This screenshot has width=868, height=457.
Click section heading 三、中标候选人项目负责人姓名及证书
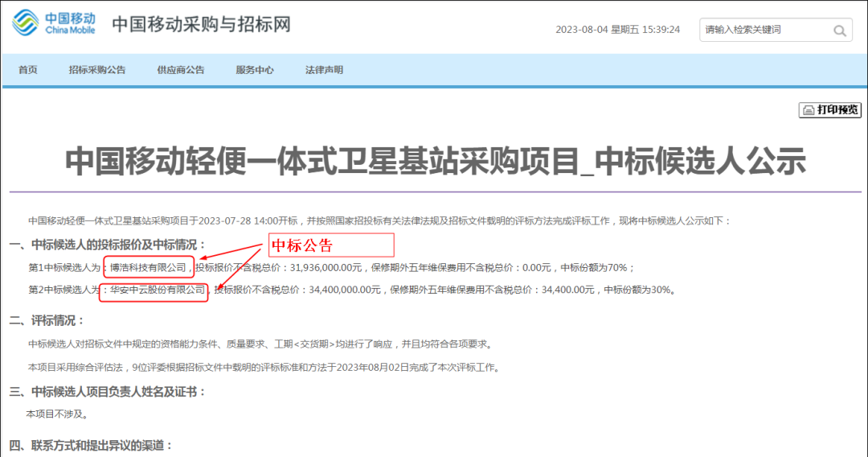tap(108, 392)
